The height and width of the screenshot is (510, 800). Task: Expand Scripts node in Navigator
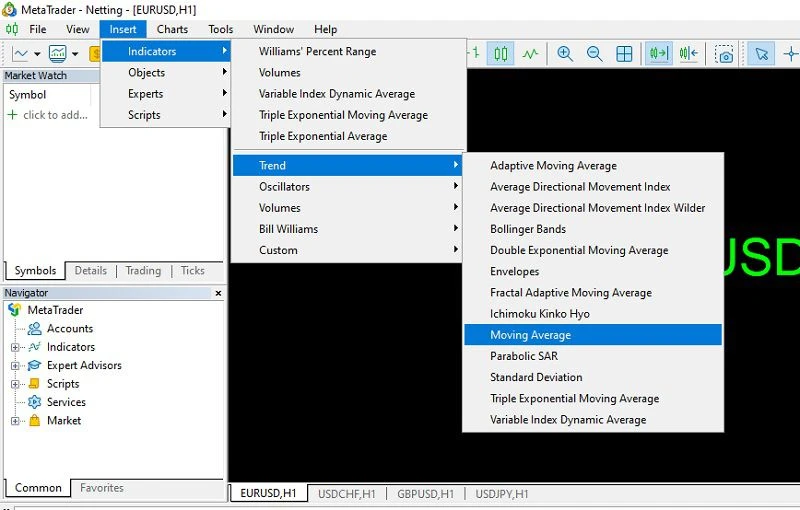pyautogui.click(x=15, y=384)
